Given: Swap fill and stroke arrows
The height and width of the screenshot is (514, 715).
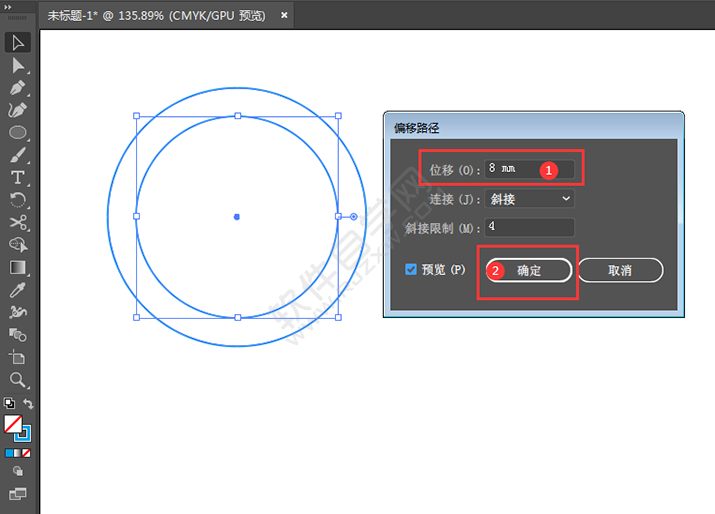Looking at the screenshot, I should pyautogui.click(x=28, y=404).
